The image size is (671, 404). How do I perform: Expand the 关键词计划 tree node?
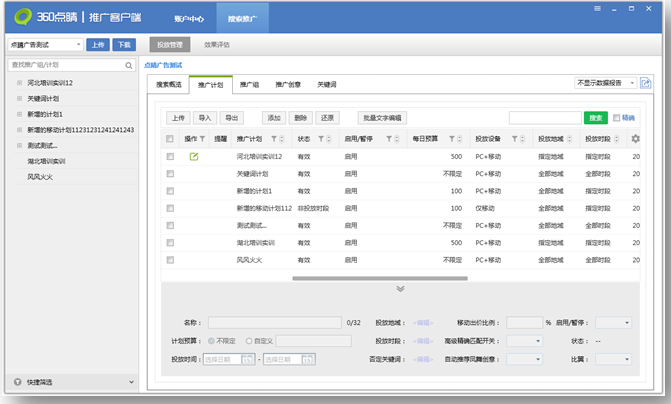20,99
